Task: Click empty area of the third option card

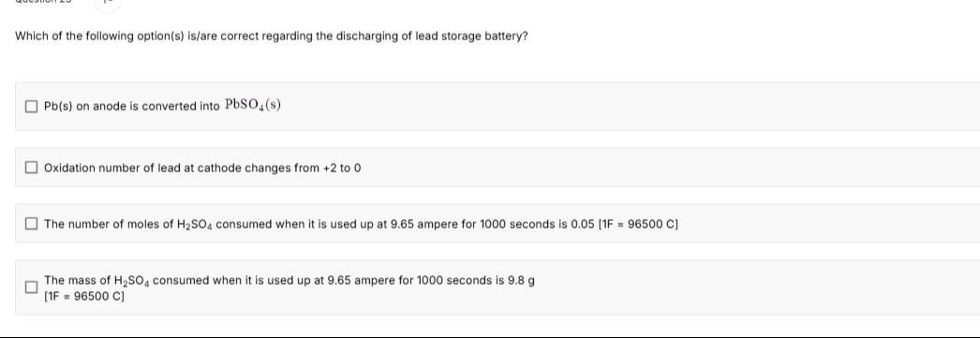Action: 812,224
